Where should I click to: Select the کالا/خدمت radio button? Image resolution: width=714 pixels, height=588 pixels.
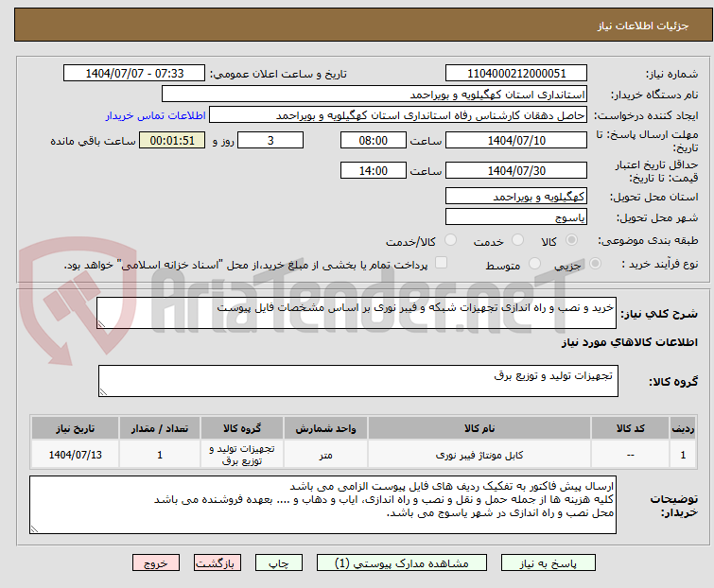pos(450,240)
